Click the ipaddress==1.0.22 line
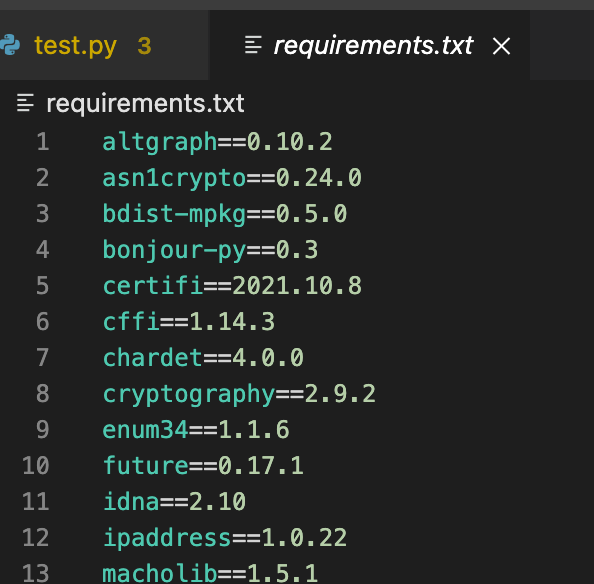This screenshot has width=594, height=584. pyautogui.click(x=225, y=538)
